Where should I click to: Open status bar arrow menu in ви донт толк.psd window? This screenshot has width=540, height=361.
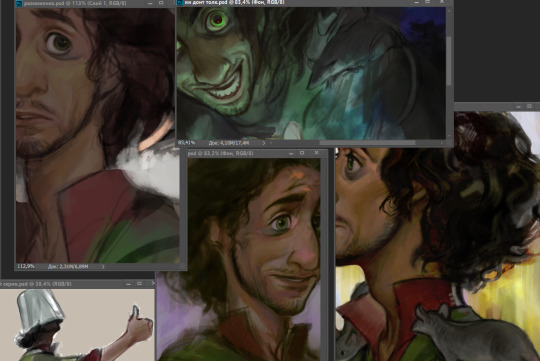tap(264, 142)
